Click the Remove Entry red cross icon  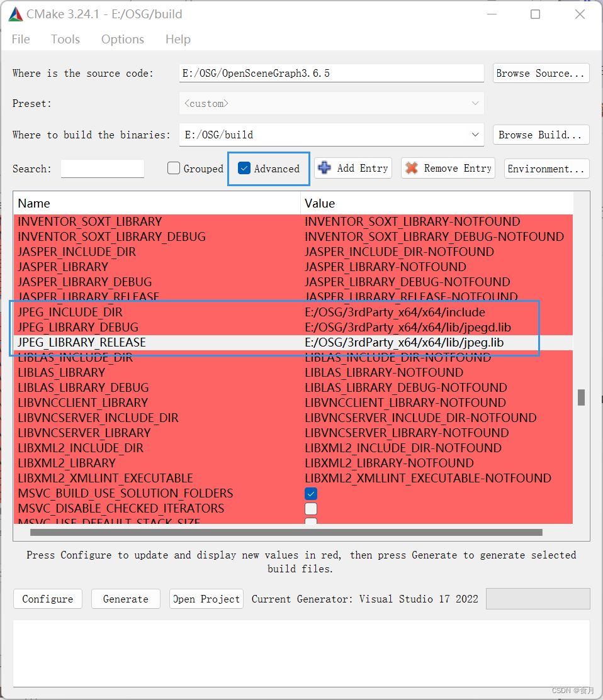413,168
